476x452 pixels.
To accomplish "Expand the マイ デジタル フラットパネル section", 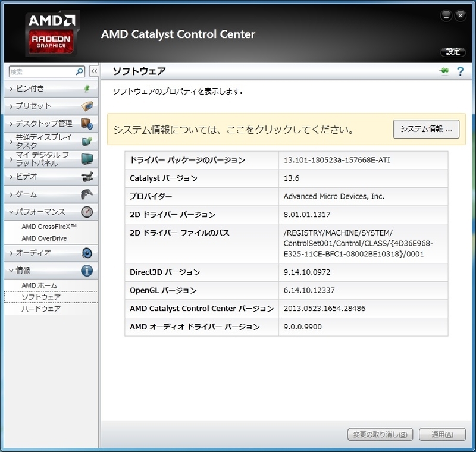I will click(x=51, y=159).
